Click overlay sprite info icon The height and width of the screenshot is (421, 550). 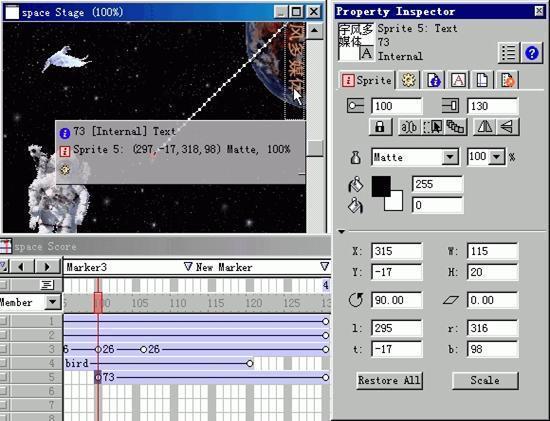[x=65, y=152]
